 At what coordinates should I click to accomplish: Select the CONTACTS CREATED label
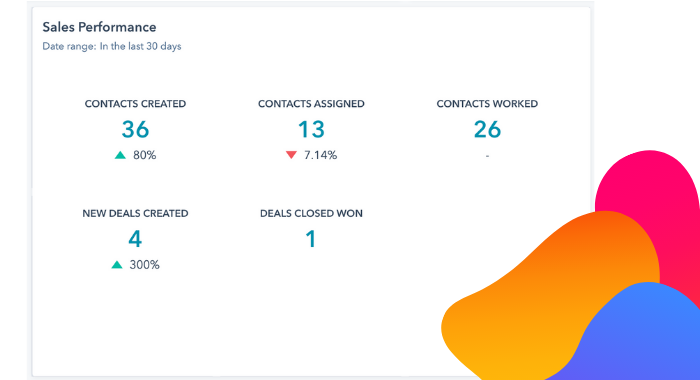(x=135, y=104)
